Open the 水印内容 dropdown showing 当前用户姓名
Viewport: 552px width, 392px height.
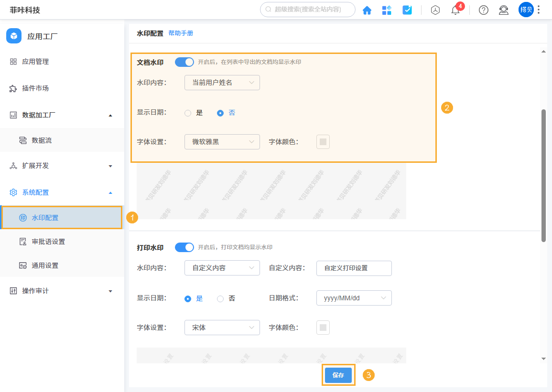[222, 83]
